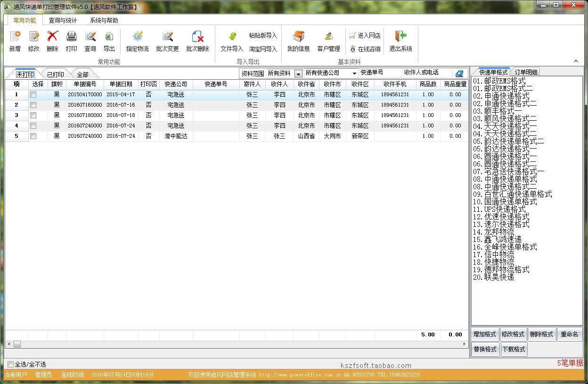Check the checkbox for row 5
The image size is (588, 384).
(33, 136)
